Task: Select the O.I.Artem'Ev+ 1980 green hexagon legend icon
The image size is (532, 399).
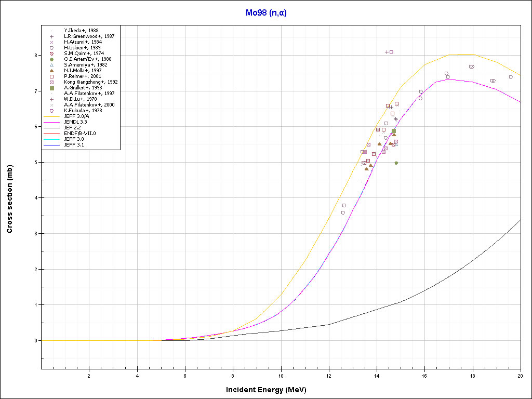Action: (x=52, y=59)
